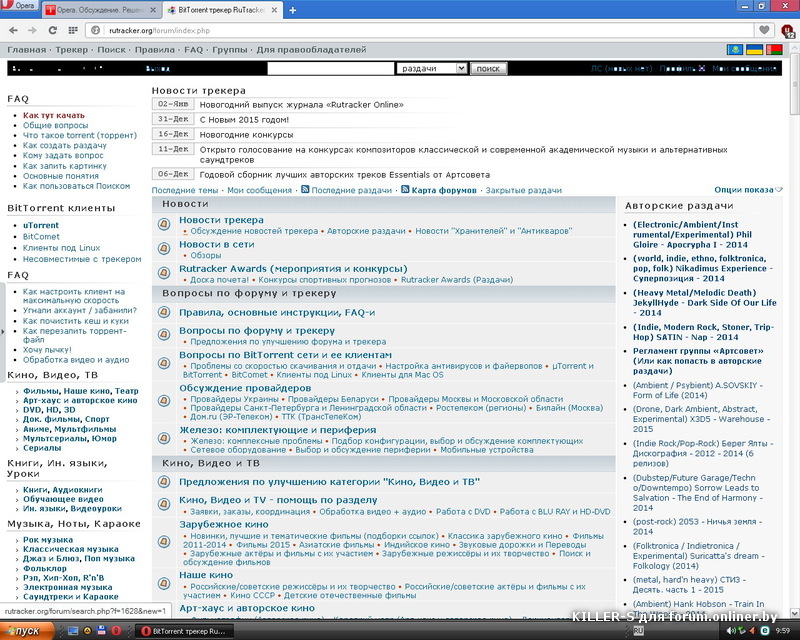The height and width of the screenshot is (640, 800).
Task: Click the browser back arrow button
Action: (14, 31)
